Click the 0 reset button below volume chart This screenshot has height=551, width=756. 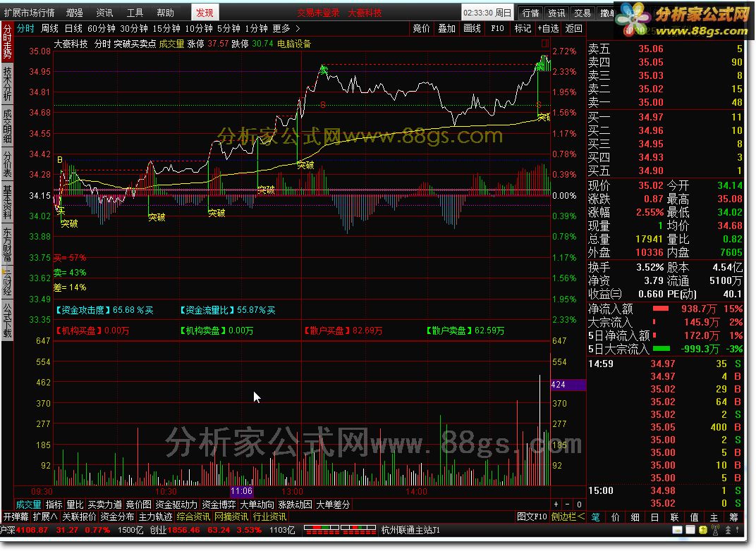tap(579, 504)
